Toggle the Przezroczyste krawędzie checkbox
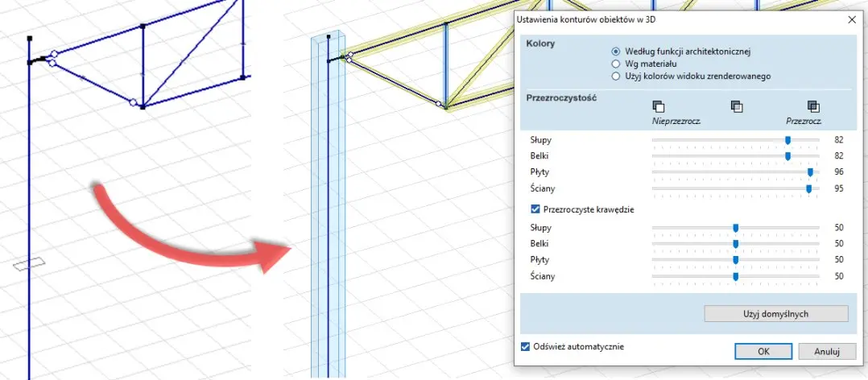This screenshot has width=868, height=380. [535, 209]
